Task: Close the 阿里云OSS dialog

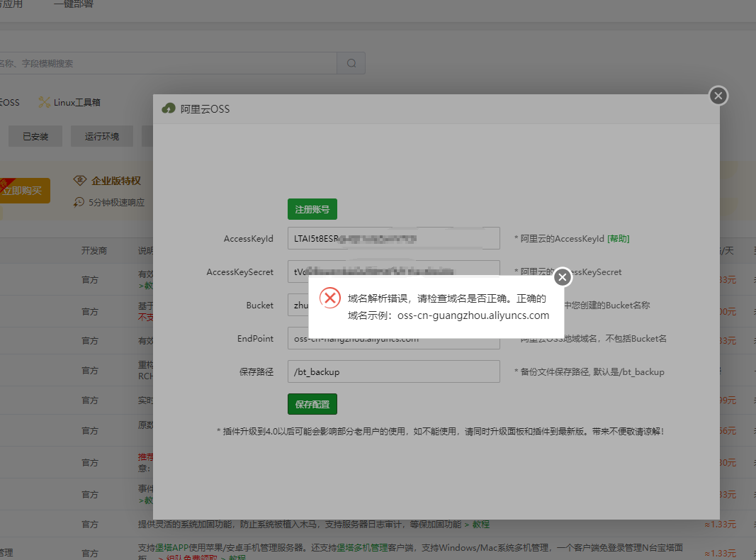Action: pos(718,96)
